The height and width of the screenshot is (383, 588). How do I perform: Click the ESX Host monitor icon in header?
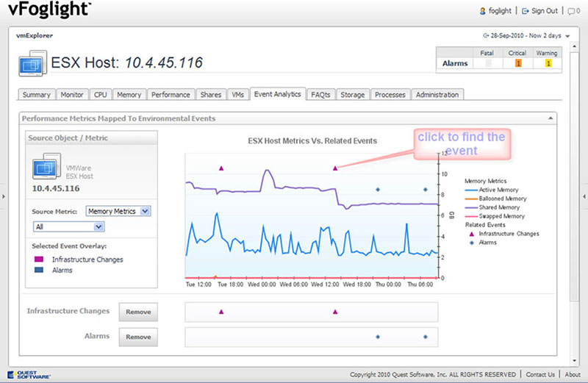coord(32,63)
